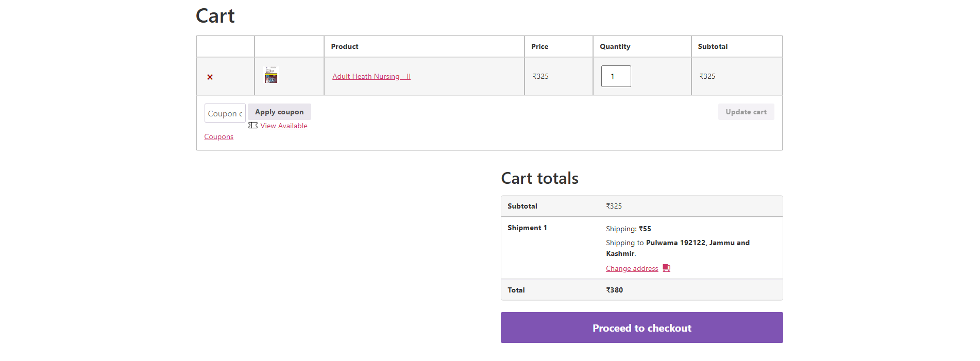Click Change address link
This screenshot has height=361, width=980.
632,268
